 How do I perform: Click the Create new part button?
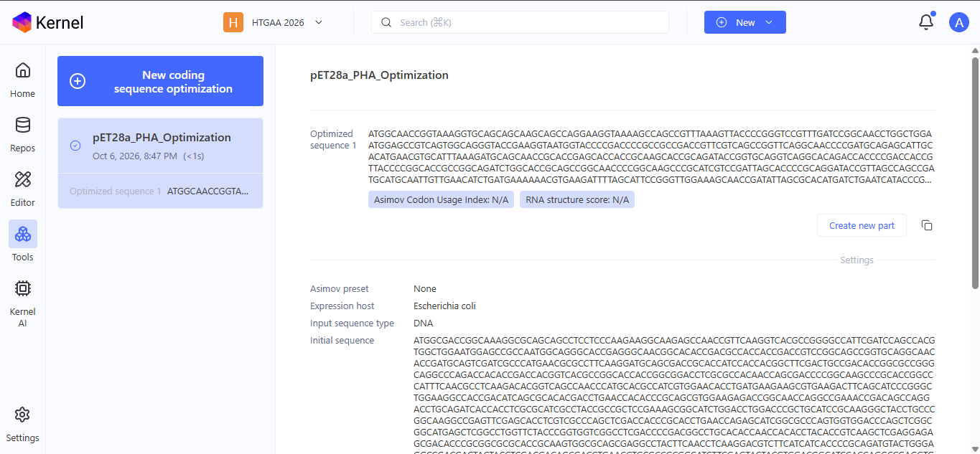click(x=862, y=226)
